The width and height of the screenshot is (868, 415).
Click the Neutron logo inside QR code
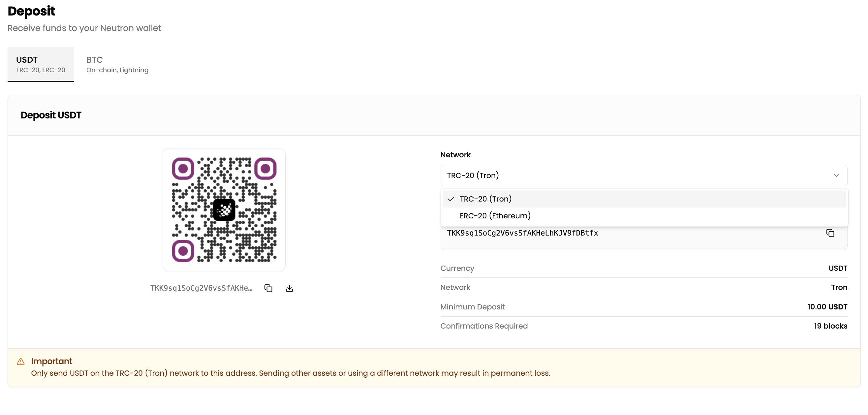click(224, 210)
